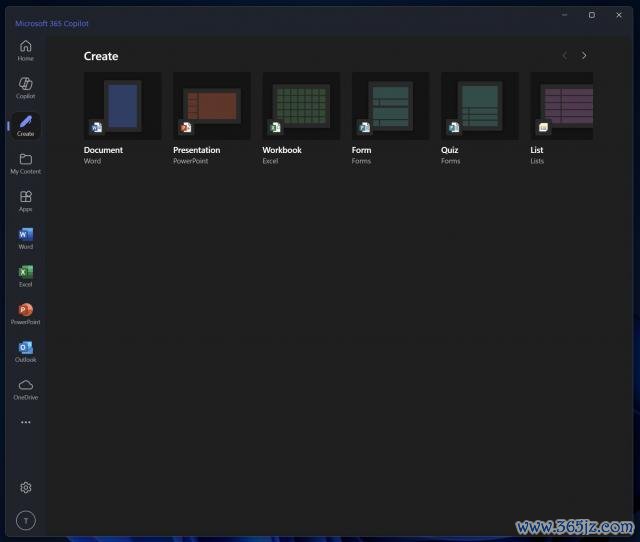Open OneDrive from the sidebar
640x542 pixels.
25,389
